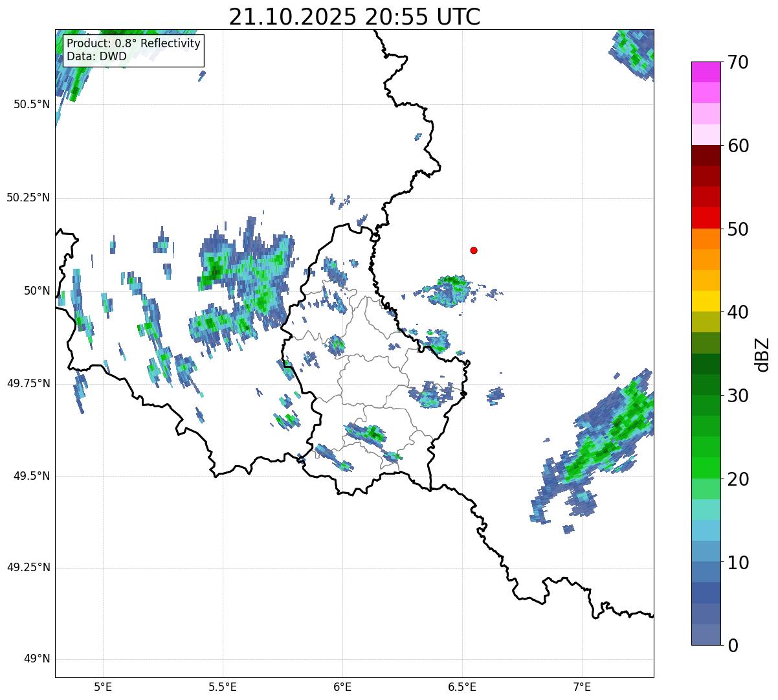Click the longitude label 5°E
The image size is (778, 700).
click(103, 686)
